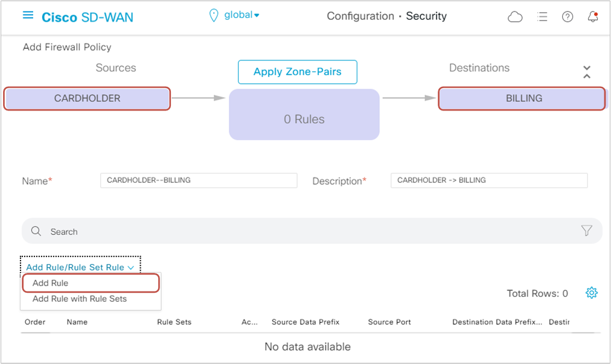Choose Add Rule with Rule Sets
The image size is (611, 364).
coord(80,298)
